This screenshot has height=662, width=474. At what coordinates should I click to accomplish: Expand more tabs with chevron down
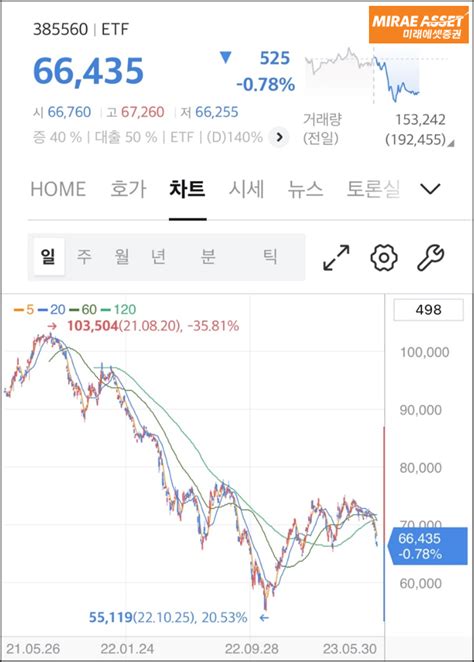click(431, 189)
